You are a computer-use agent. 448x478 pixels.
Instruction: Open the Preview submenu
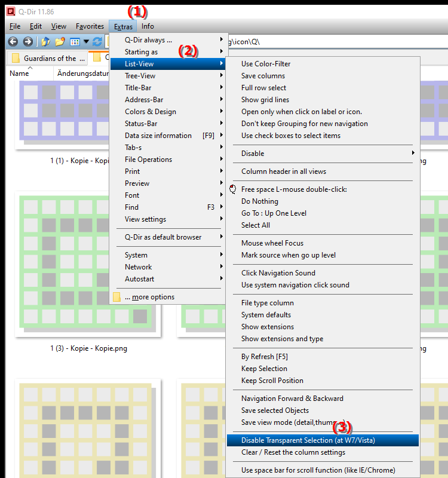pyautogui.click(x=168, y=183)
